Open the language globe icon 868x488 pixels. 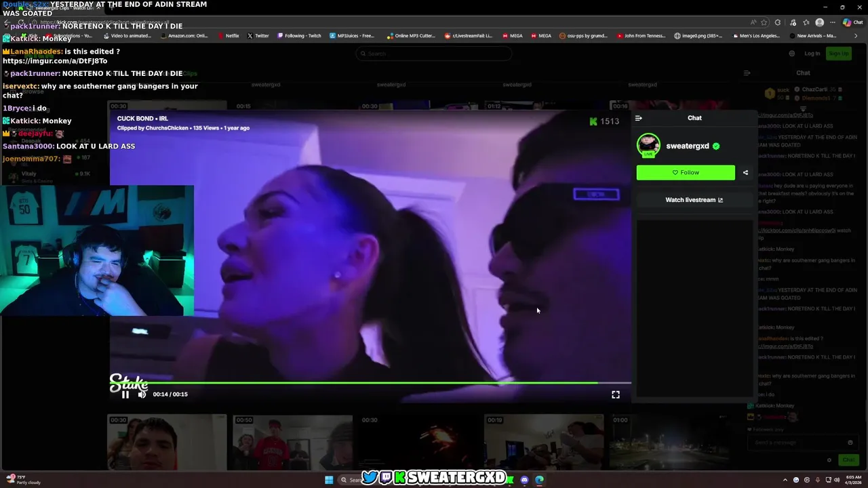click(792, 54)
